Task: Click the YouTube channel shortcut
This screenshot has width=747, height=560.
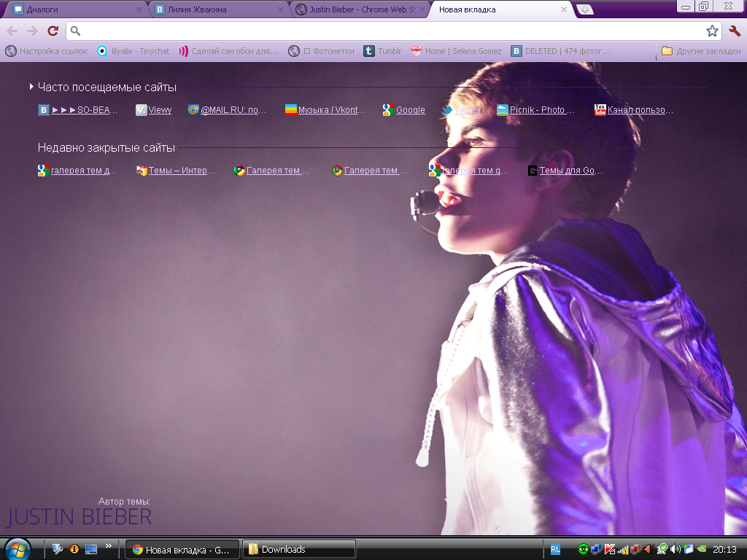Action: coord(634,110)
